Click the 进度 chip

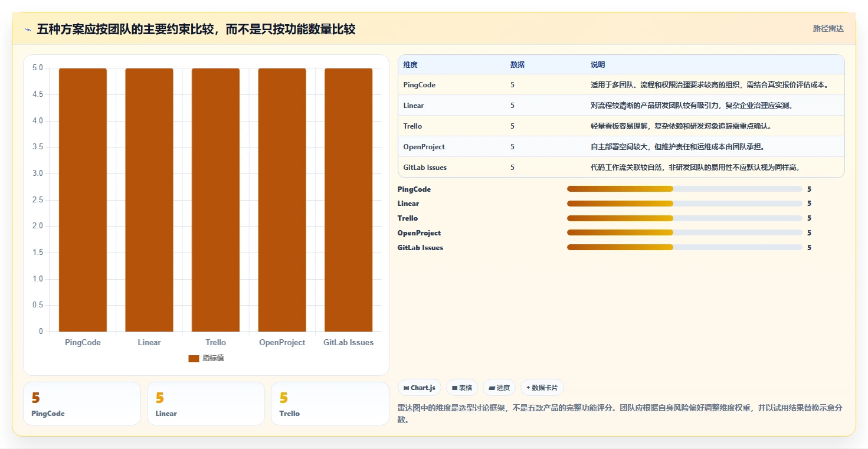pyautogui.click(x=499, y=388)
